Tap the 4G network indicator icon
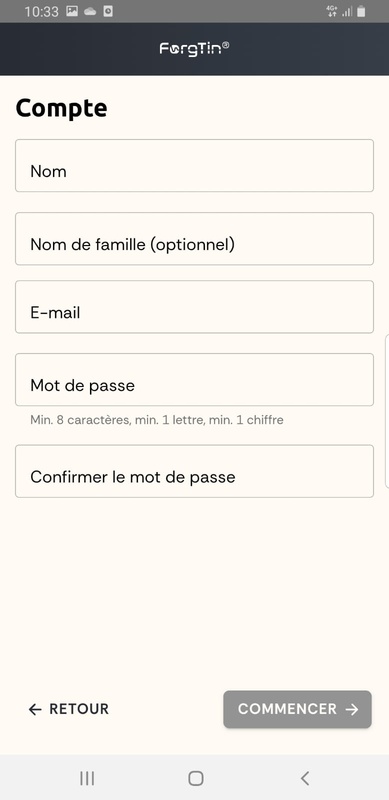Screen dimensions: 389x800 [x=332, y=11]
